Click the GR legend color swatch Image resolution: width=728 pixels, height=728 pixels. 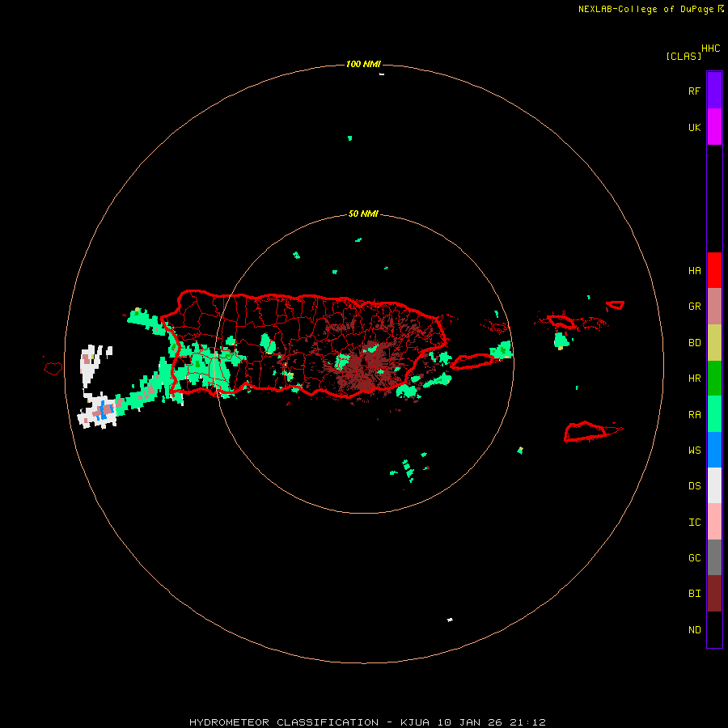pyautogui.click(x=714, y=307)
